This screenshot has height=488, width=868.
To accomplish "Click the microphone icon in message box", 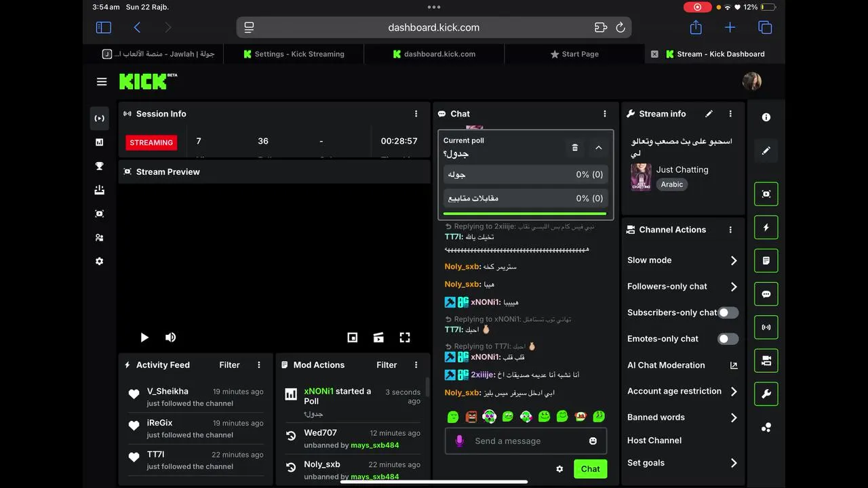I will pos(459,441).
